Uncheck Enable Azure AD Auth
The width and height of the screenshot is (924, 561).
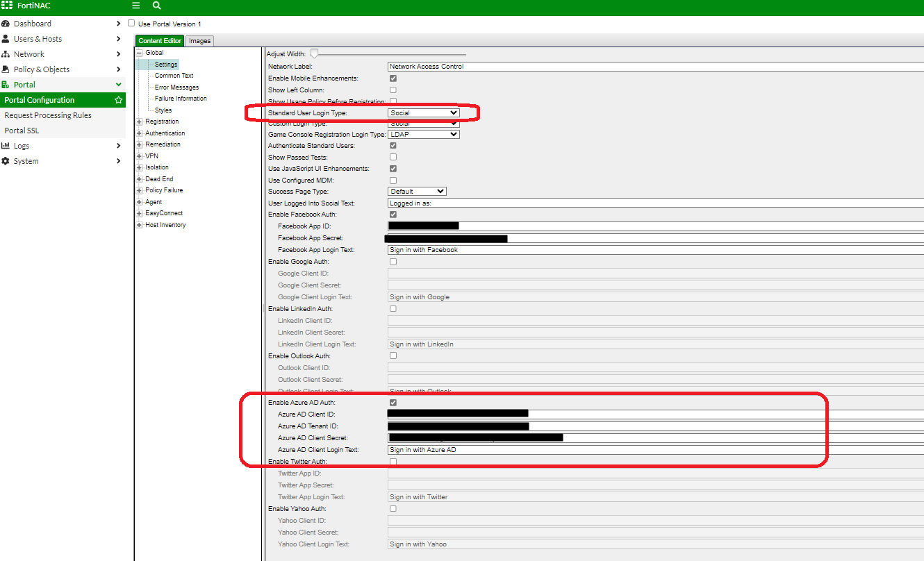pos(393,402)
